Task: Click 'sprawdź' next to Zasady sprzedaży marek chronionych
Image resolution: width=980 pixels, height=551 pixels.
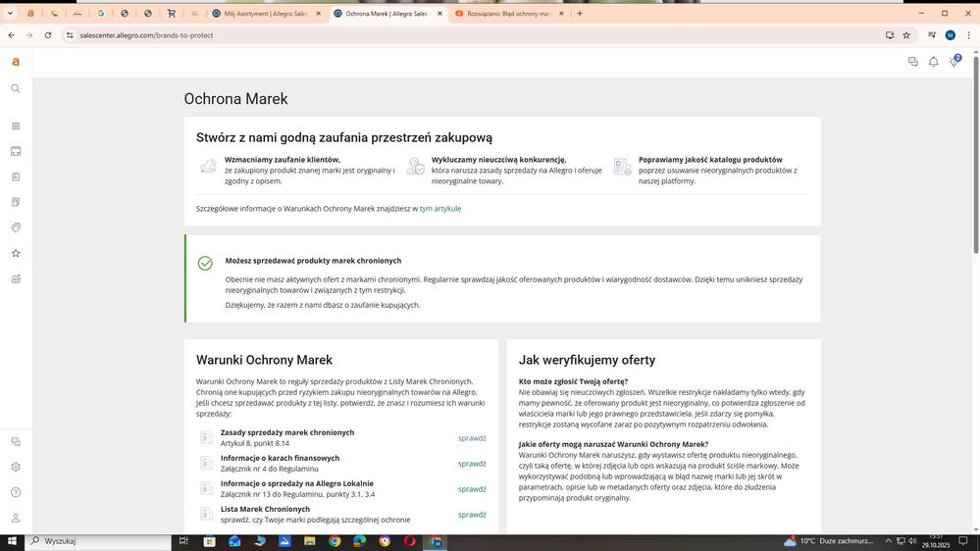Action: pos(471,438)
